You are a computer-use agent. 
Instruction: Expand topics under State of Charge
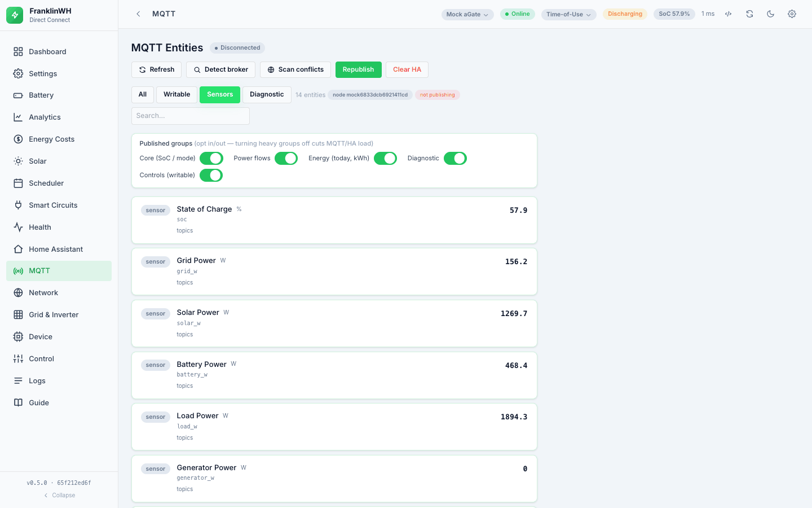point(185,231)
